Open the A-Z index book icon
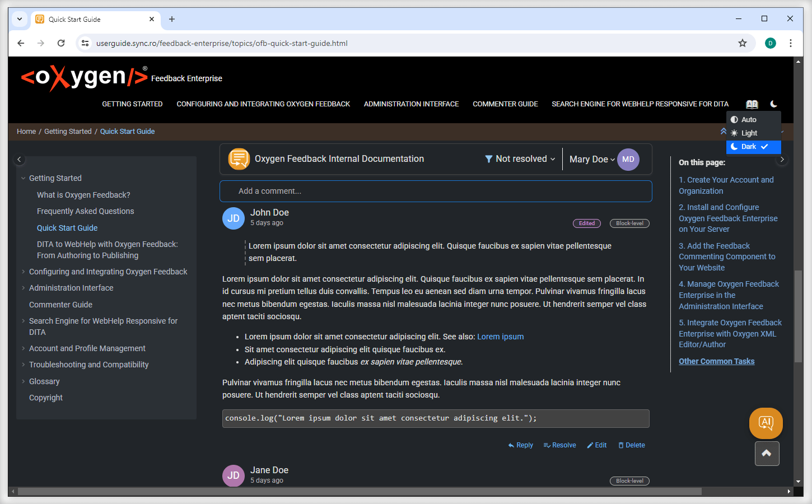 coord(752,104)
